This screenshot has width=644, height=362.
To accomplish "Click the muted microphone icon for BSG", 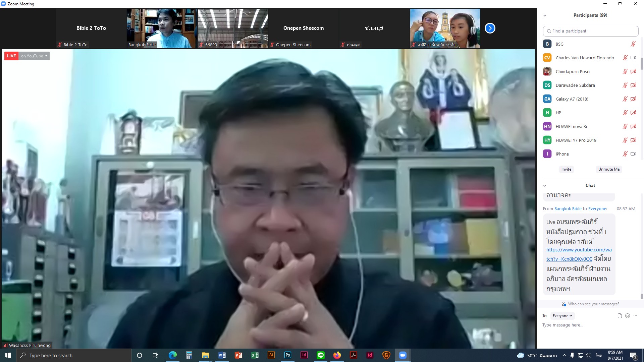I will point(633,44).
